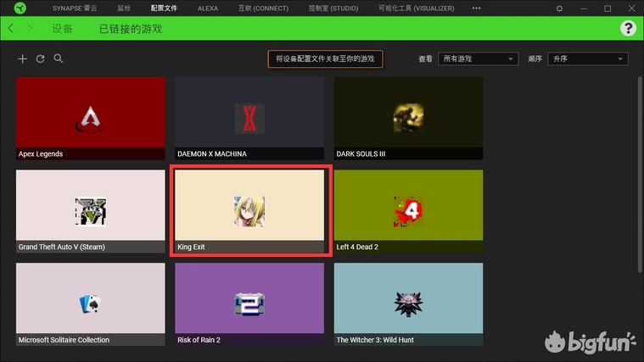Open the SYNAPSE 雷云 tab
This screenshot has height=362, width=644.
coord(75,8)
